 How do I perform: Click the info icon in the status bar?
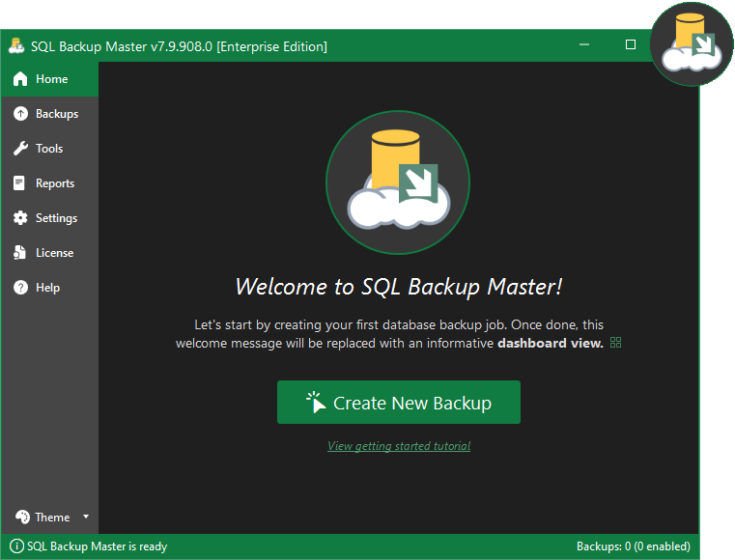[16, 546]
